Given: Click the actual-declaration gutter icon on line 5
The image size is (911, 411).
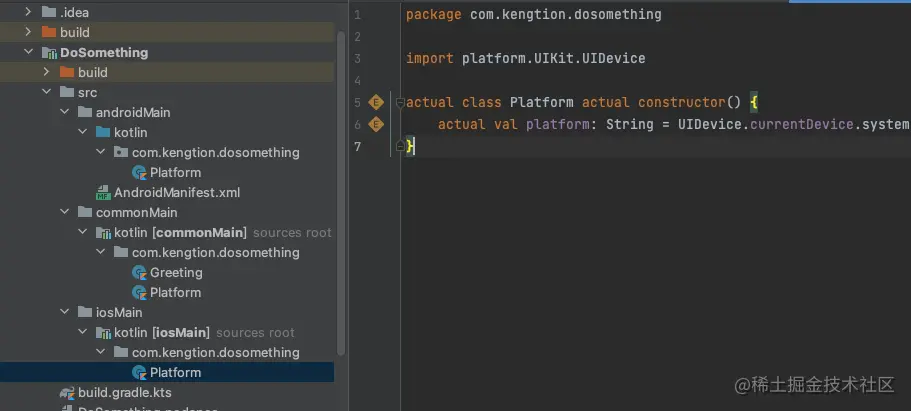Looking at the screenshot, I should coord(376,102).
